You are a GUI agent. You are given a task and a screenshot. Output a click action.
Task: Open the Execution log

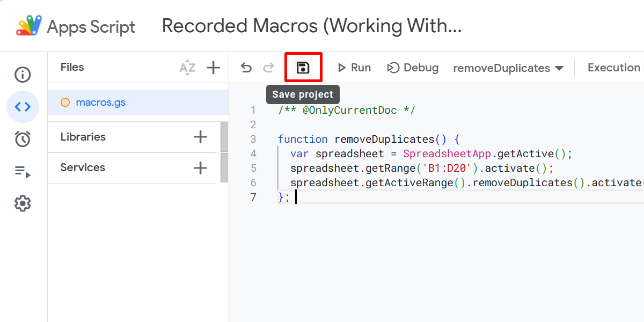point(614,67)
